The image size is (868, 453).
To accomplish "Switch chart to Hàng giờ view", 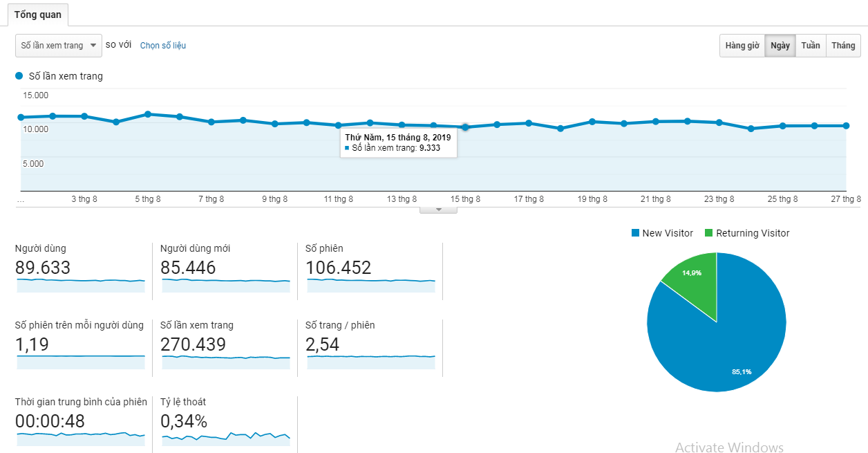I will (x=742, y=46).
